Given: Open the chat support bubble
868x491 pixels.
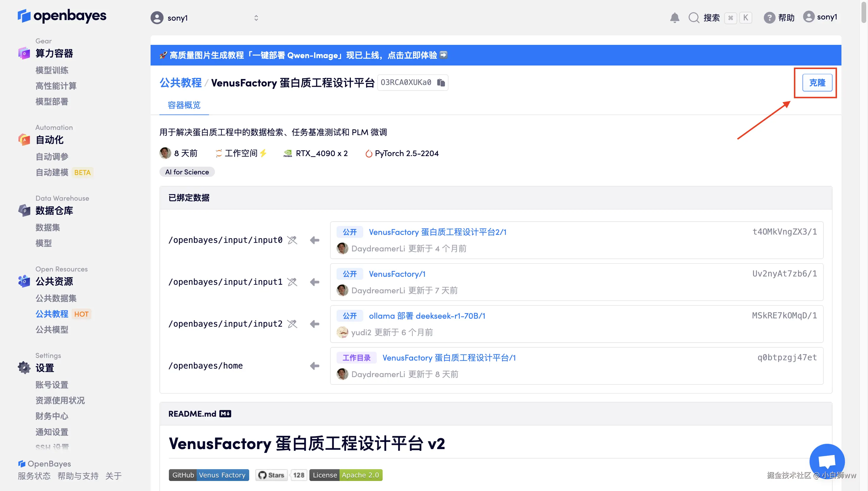Looking at the screenshot, I should [x=827, y=461].
